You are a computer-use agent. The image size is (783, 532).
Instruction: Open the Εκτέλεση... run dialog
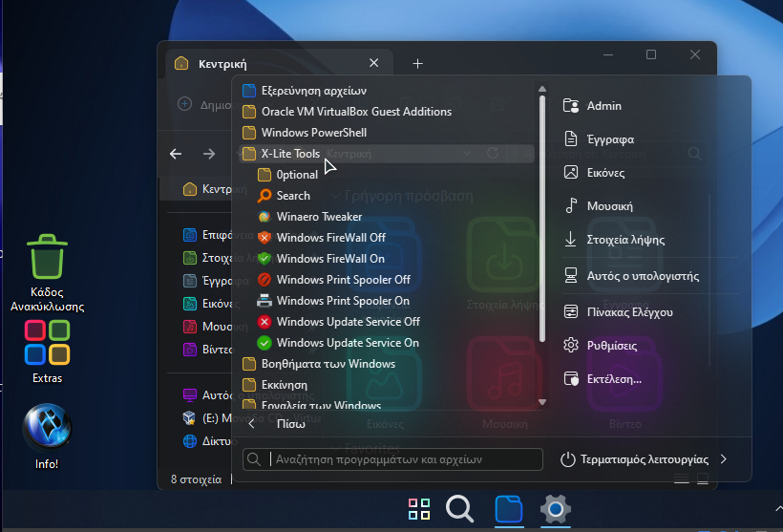click(x=603, y=378)
